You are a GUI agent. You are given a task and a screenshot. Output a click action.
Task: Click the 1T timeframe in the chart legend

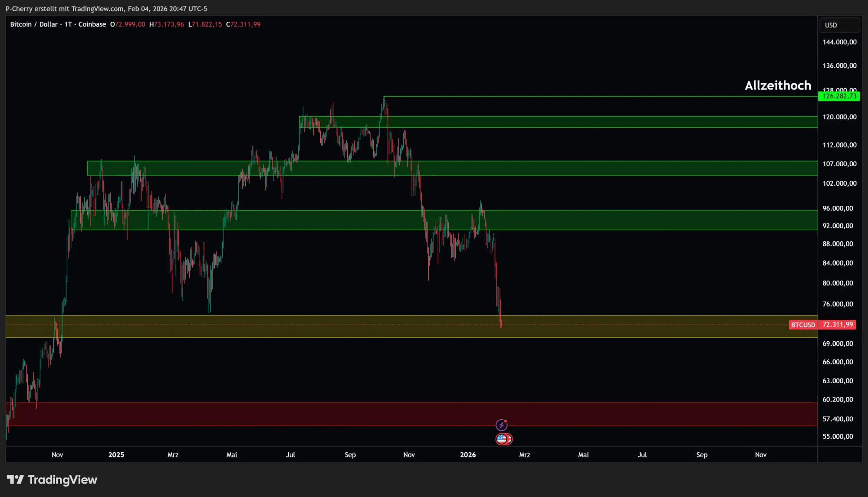(68, 24)
